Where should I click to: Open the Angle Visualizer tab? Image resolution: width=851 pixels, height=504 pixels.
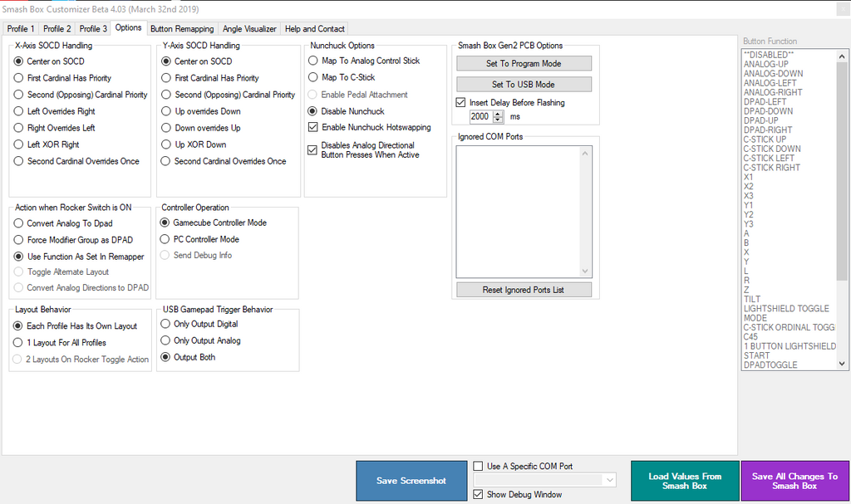click(x=249, y=28)
